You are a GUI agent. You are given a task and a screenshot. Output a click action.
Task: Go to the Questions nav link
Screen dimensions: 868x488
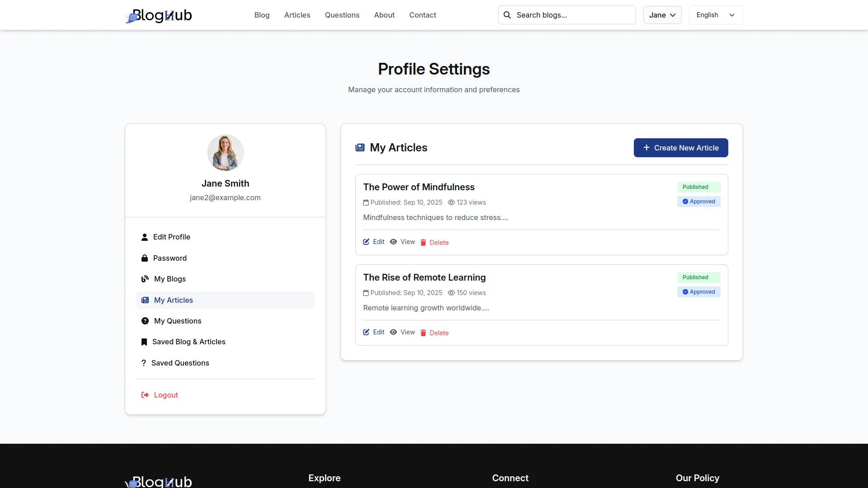342,15
